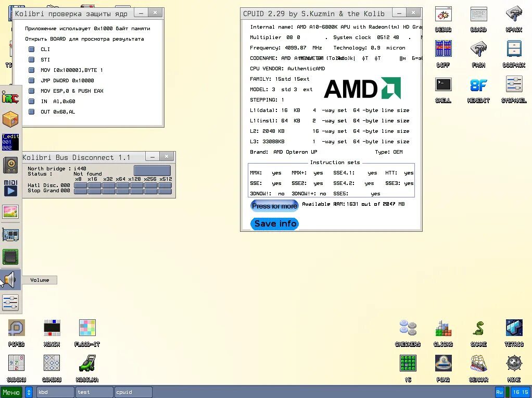Screen dimensions: 532x398
Task: Open the CLICKS game icon
Action: 443,328
